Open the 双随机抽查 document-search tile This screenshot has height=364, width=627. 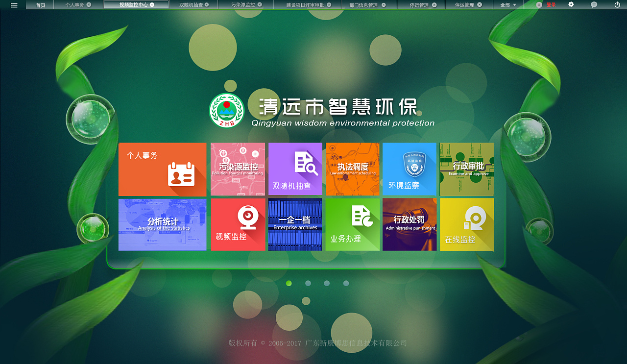click(295, 169)
